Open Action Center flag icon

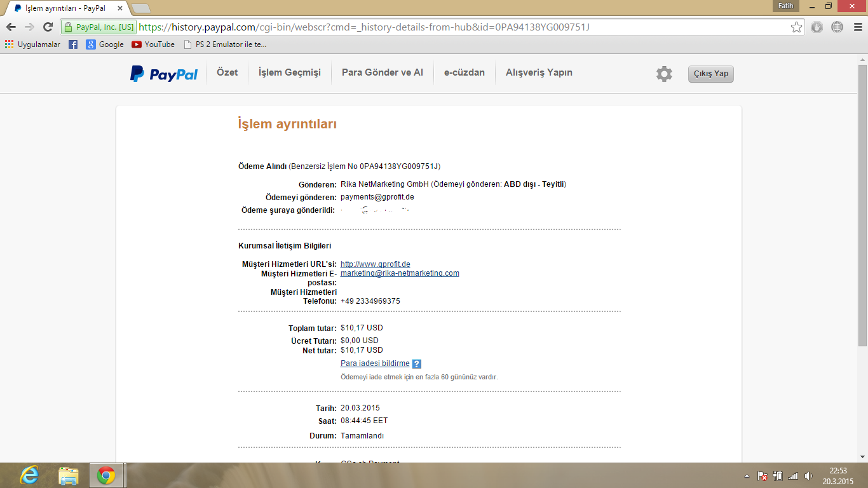pyautogui.click(x=762, y=475)
